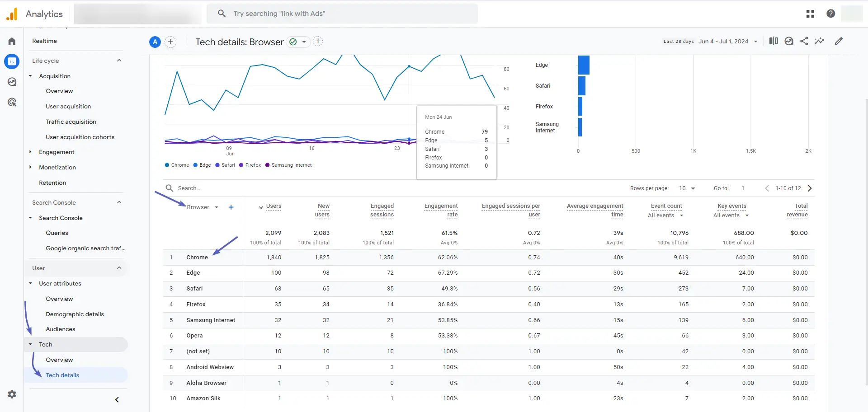The width and height of the screenshot is (868, 412).
Task: Open User acquisition report
Action: (68, 107)
